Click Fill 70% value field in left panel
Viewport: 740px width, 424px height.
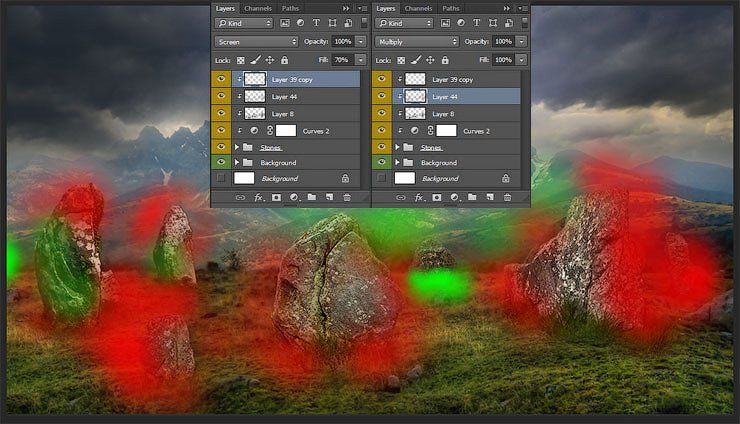(x=343, y=60)
